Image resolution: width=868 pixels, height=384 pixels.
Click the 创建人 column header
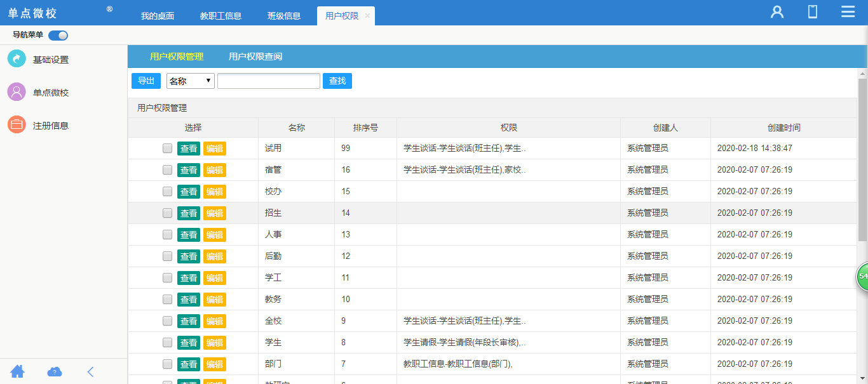[665, 128]
